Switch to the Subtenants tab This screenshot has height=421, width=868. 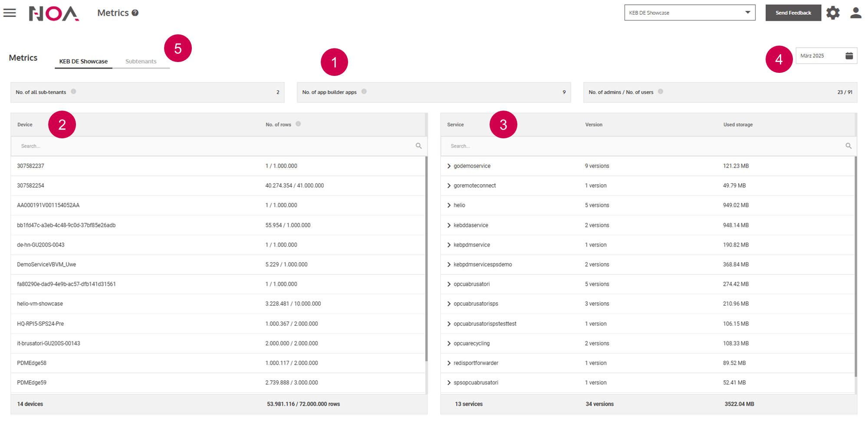coord(141,62)
